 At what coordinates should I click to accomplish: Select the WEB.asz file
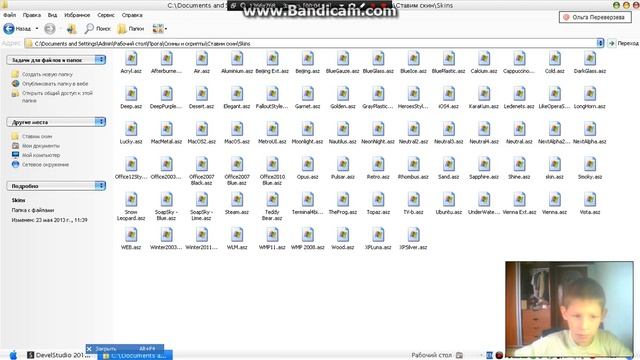pos(131,239)
